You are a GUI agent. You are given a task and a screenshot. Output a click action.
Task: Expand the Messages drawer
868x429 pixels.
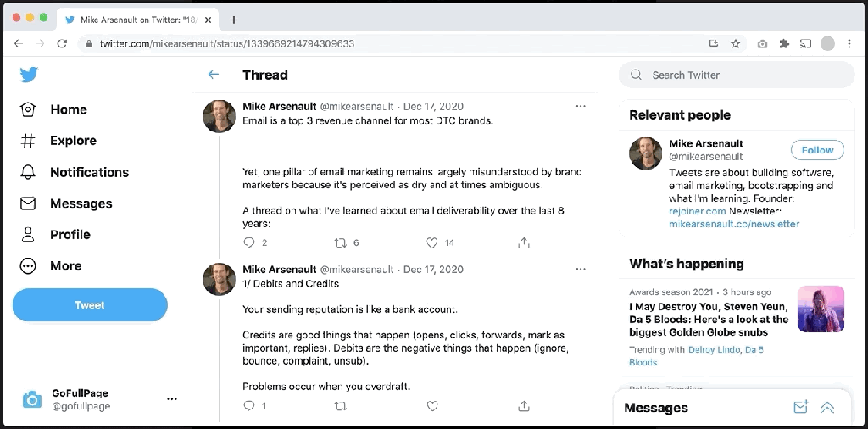(x=827, y=408)
